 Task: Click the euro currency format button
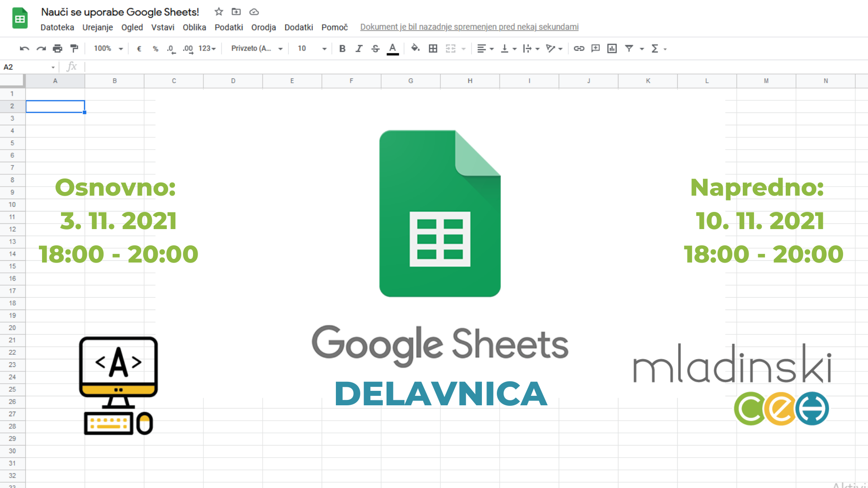(x=139, y=48)
